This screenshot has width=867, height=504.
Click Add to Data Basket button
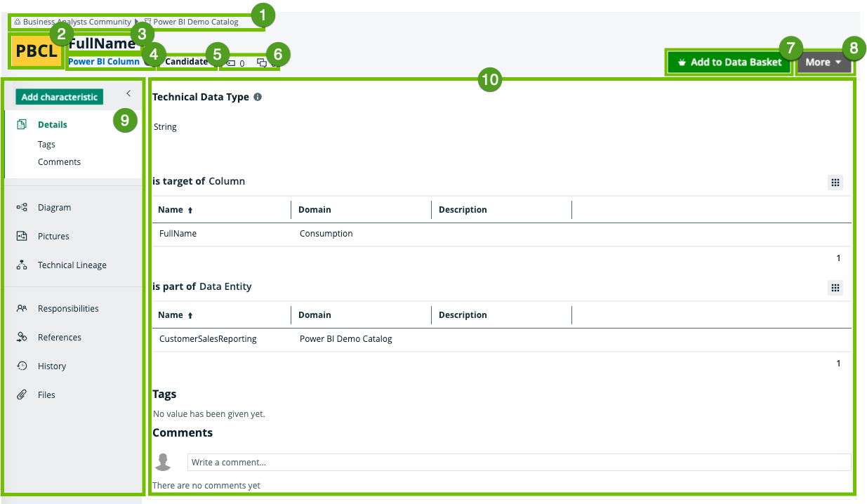(x=729, y=62)
